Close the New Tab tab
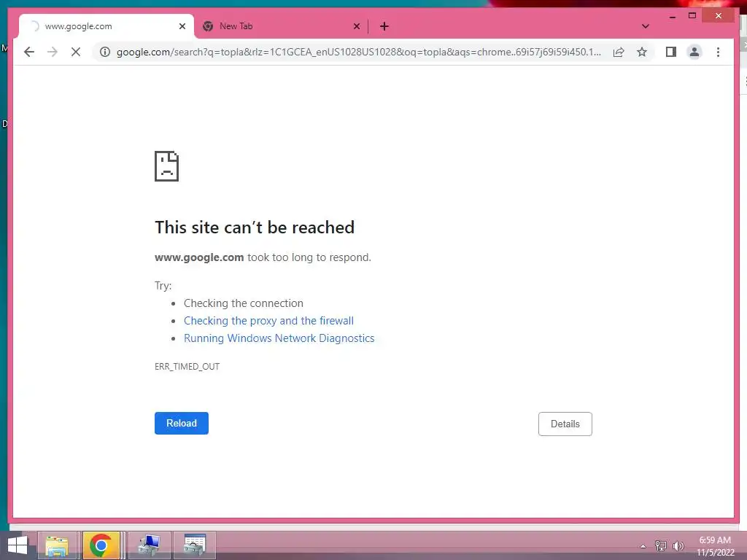This screenshot has width=747, height=560. (x=356, y=27)
